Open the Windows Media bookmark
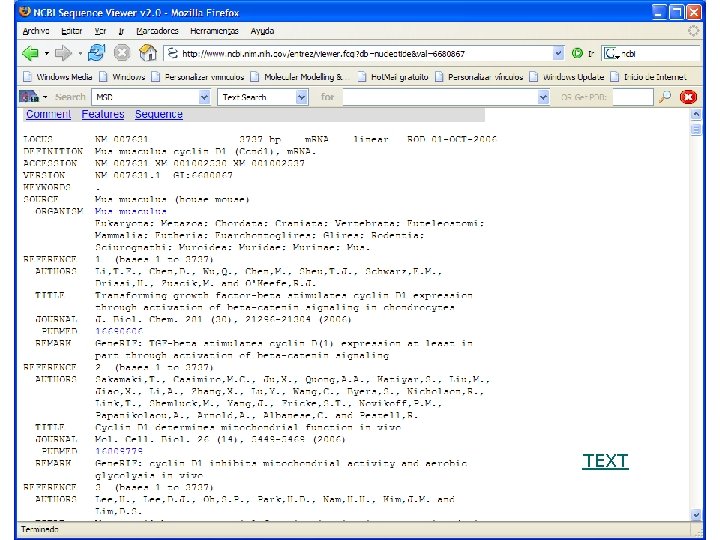This screenshot has width=720, height=540. [58, 77]
